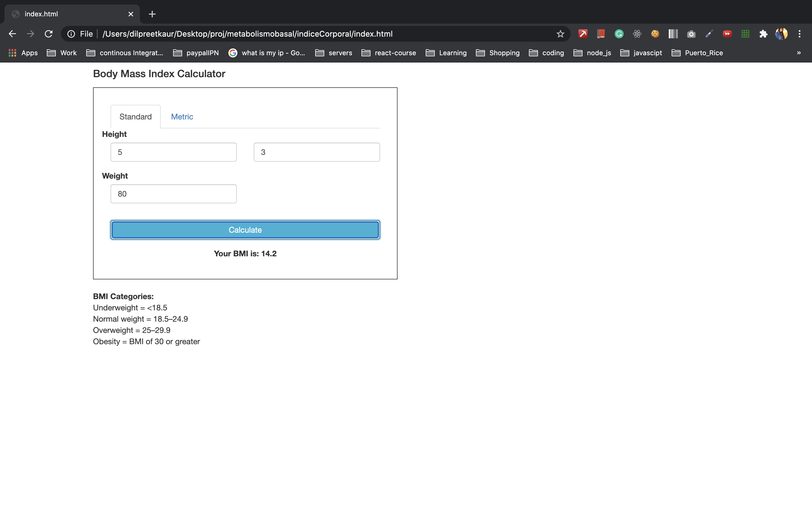Open a new browser tab
Image resolution: width=812 pixels, height=507 pixels.
pyautogui.click(x=152, y=14)
